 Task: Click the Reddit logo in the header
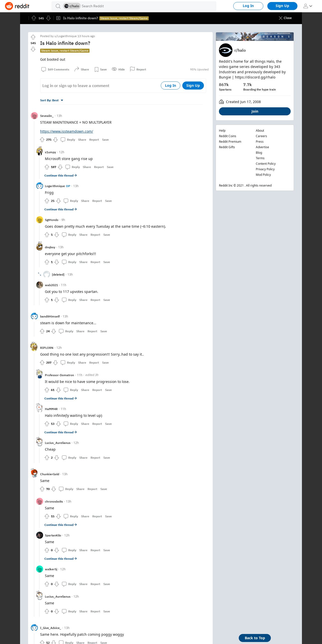click(x=17, y=6)
